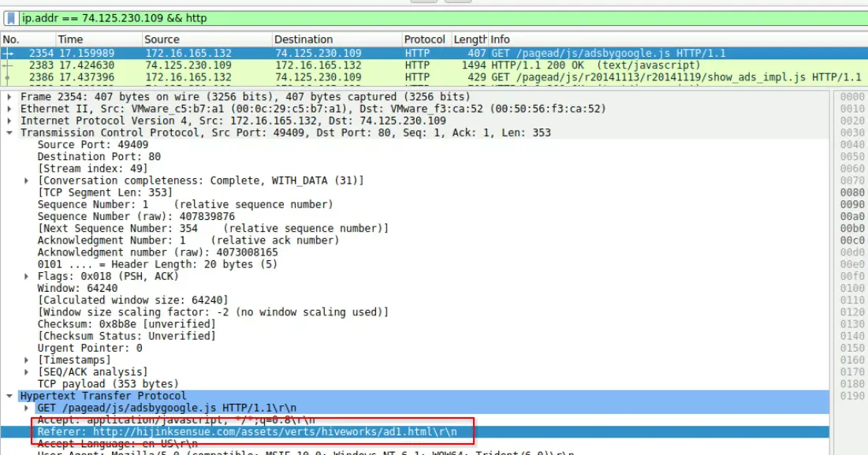Select packet 2386 show_ads_impl.js request

[x=434, y=77]
